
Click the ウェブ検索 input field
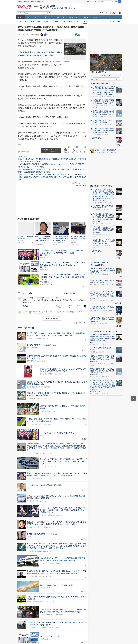click(x=105, y=2)
